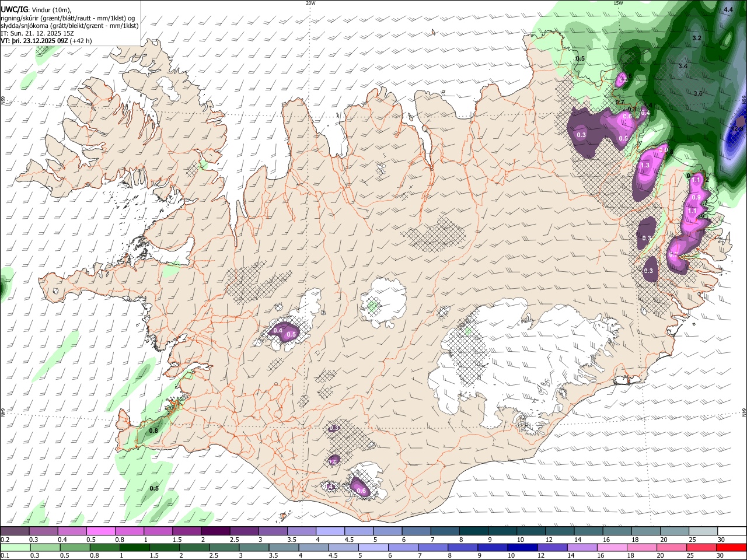Viewport: 747px width, 560px height.
Task: Click the '0.1' label at the start of the rain scale
Action: [5, 555]
